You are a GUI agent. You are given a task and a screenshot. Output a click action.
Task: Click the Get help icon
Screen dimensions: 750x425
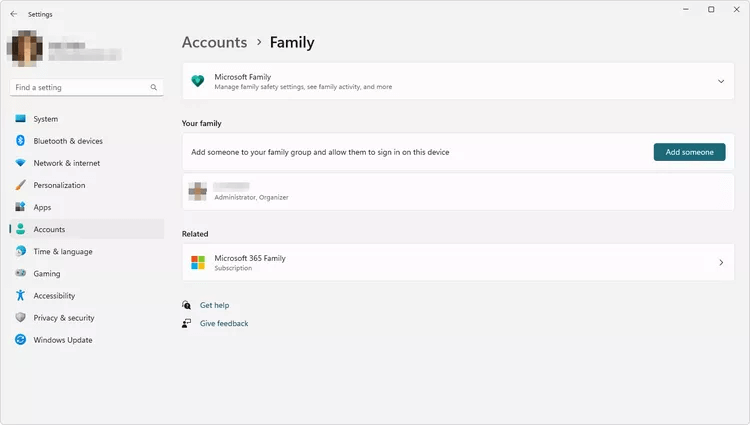187,305
